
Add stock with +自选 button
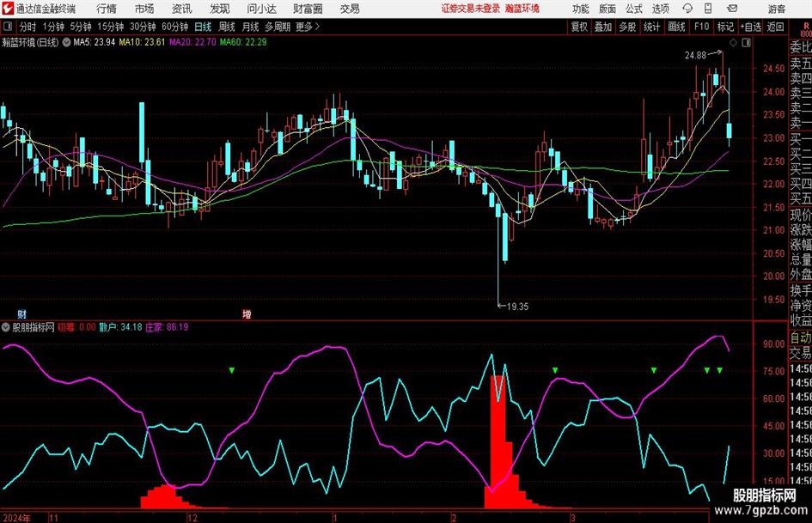pyautogui.click(x=750, y=27)
